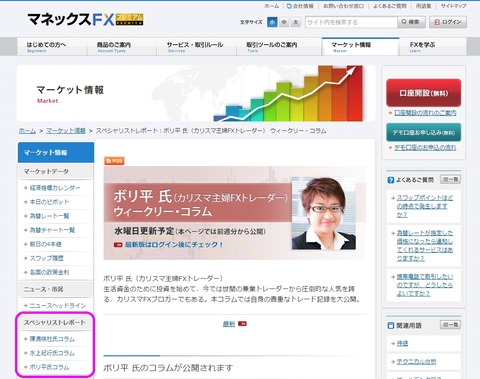Select the マーケット情報 navigation tab
The image size is (480, 379).
pyautogui.click(x=360, y=46)
